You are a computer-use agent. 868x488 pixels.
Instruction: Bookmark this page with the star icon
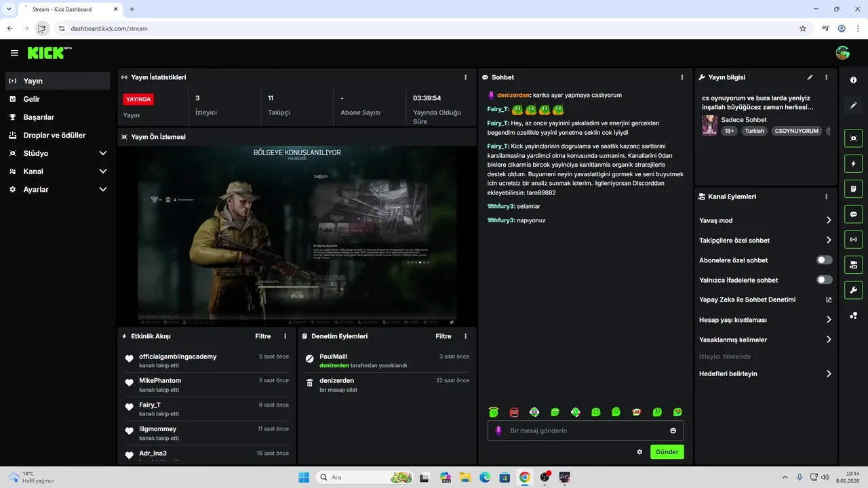click(x=803, y=28)
